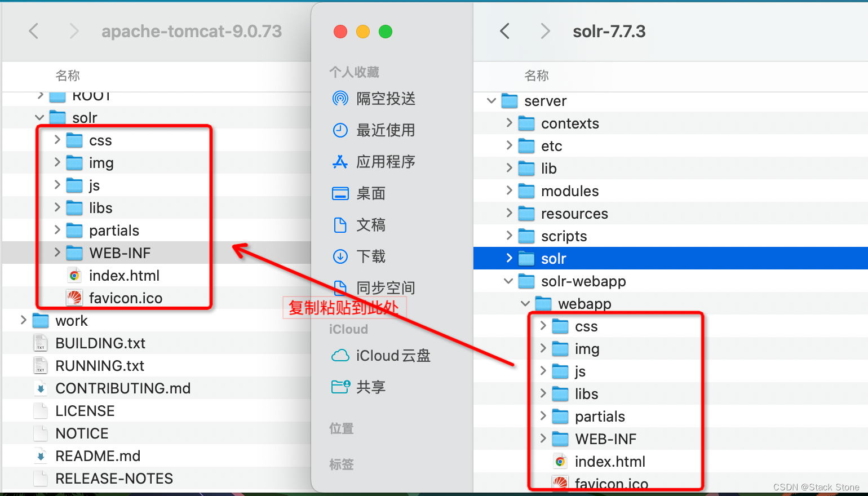Select RELEASE-NOTES file icon
This screenshot has width=868, height=496.
tap(41, 479)
